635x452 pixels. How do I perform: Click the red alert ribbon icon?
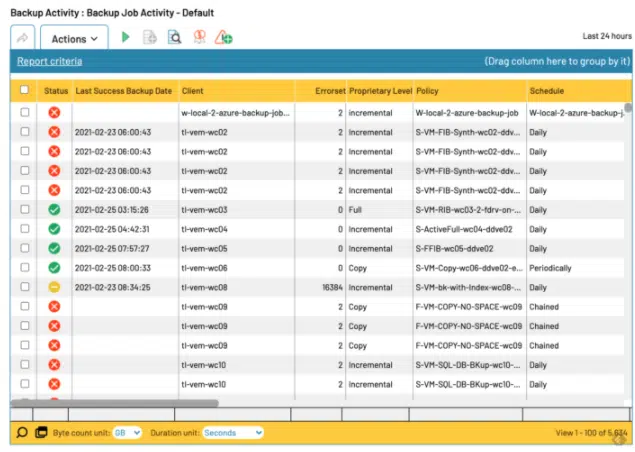(199, 37)
